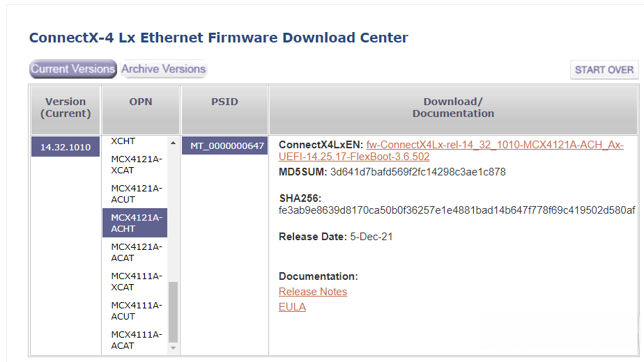Click the MD5SUM hash value
This screenshot has width=644, height=362.
click(417, 171)
